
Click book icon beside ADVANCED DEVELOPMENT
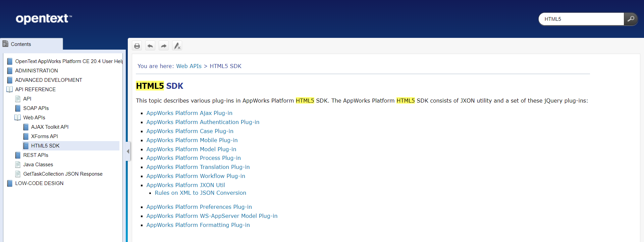tap(10, 80)
